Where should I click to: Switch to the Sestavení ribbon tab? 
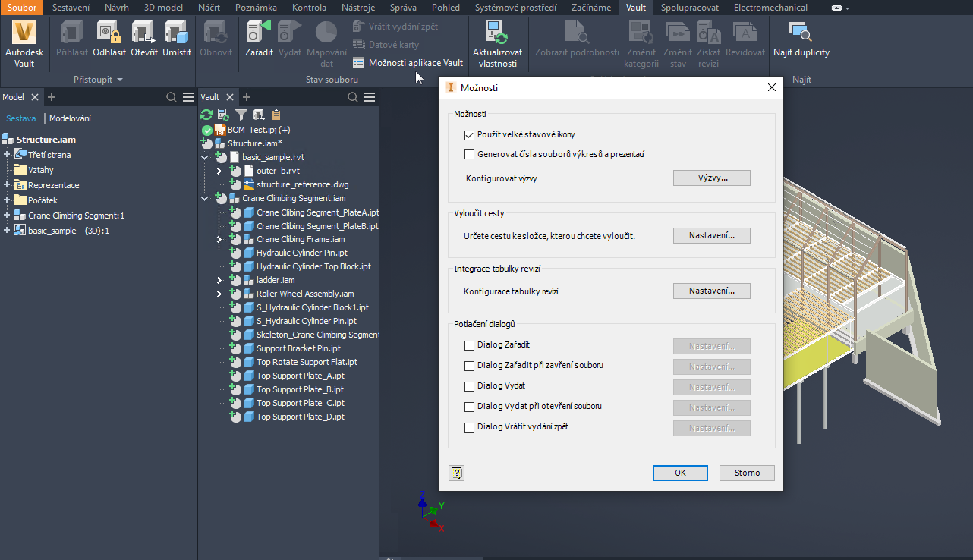(x=71, y=8)
